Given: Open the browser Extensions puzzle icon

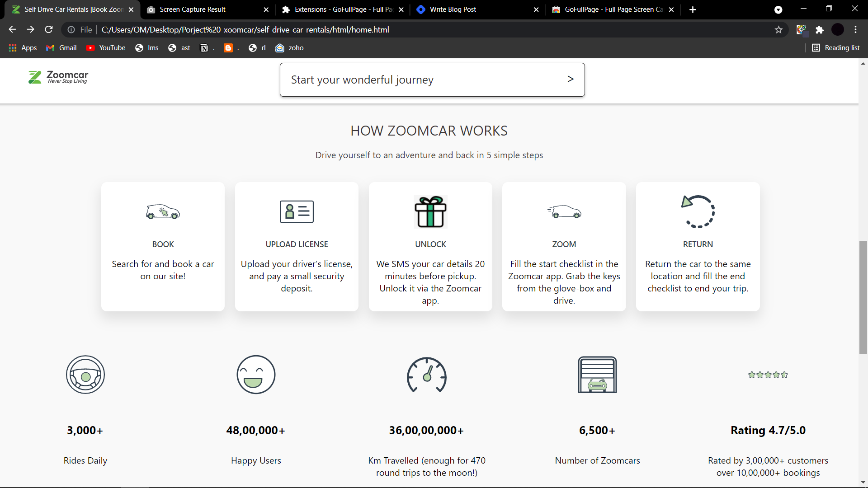Looking at the screenshot, I should pyautogui.click(x=820, y=30).
